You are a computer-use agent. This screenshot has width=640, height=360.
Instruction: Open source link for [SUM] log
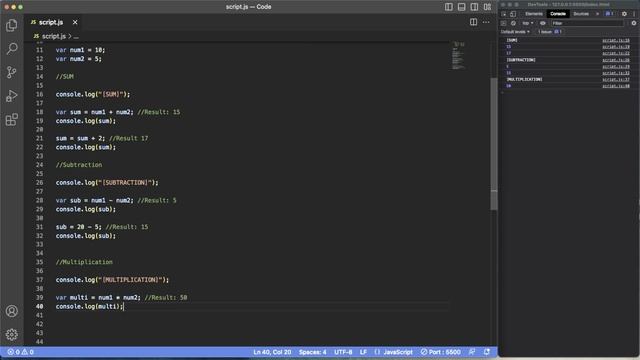(616, 40)
